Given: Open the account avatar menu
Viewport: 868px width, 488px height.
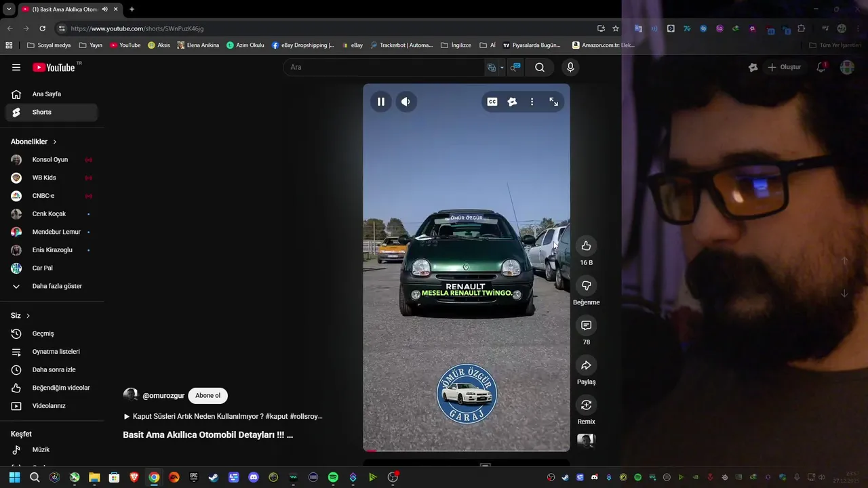Looking at the screenshot, I should click(847, 67).
